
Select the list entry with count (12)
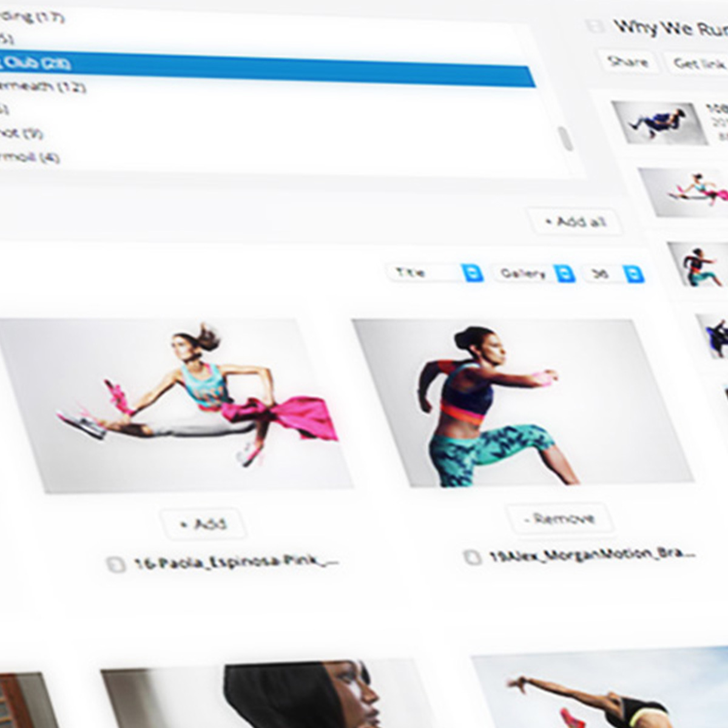coord(42,87)
